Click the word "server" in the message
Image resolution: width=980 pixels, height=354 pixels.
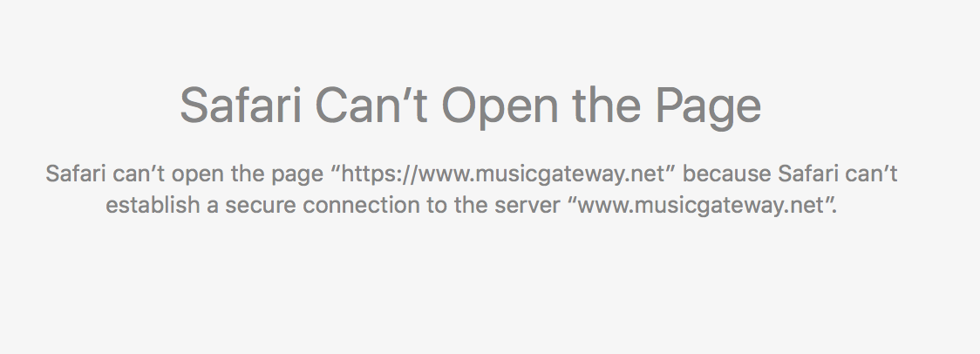(527, 206)
